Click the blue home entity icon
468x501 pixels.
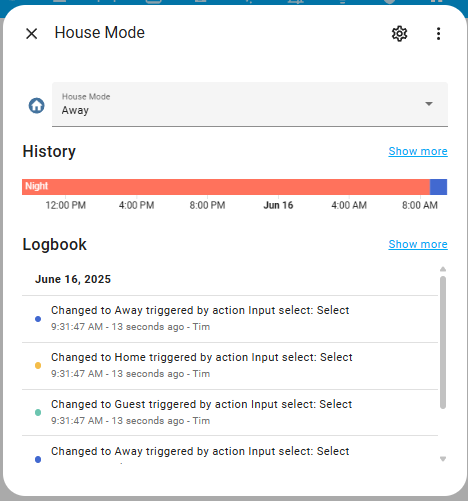[37, 105]
